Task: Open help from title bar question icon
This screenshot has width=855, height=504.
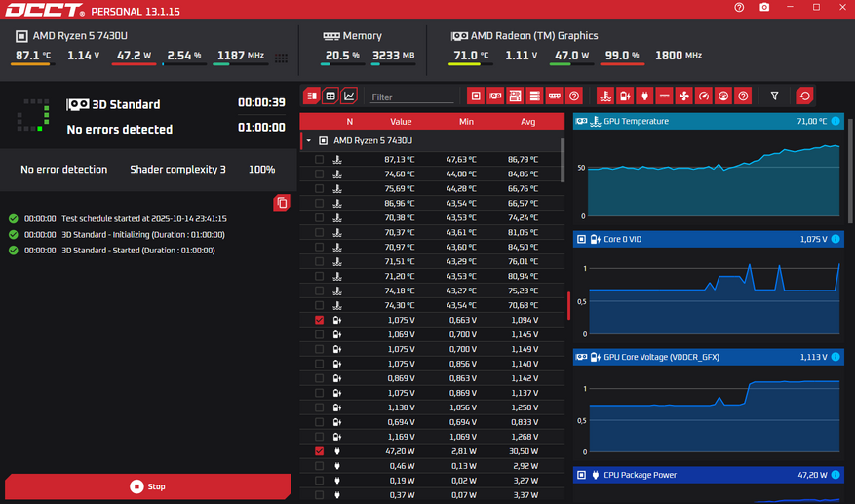Action: pyautogui.click(x=739, y=7)
